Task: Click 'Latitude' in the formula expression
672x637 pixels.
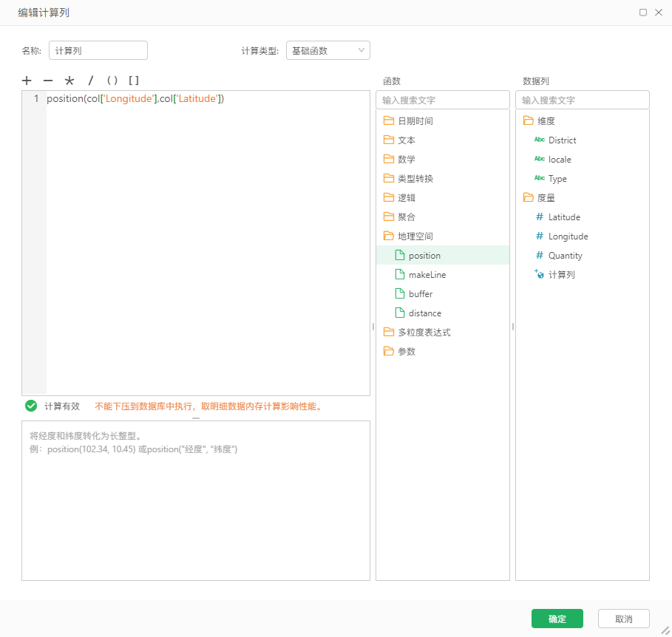Action: [197, 99]
